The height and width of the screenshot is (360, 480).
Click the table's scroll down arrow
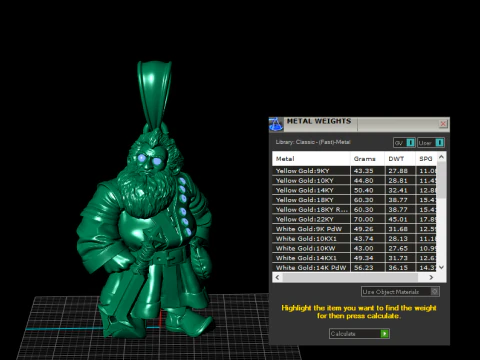[442, 267]
